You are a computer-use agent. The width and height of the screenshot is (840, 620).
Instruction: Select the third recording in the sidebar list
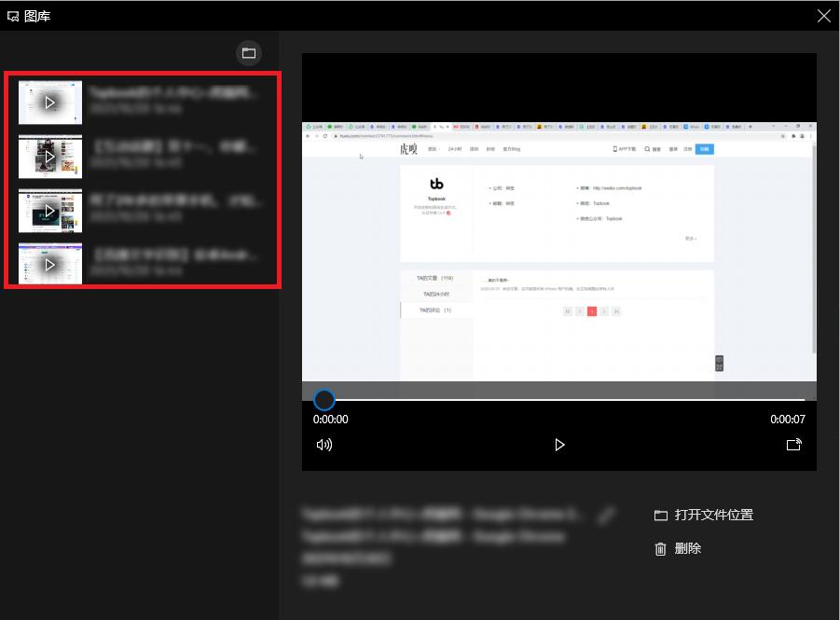point(140,211)
